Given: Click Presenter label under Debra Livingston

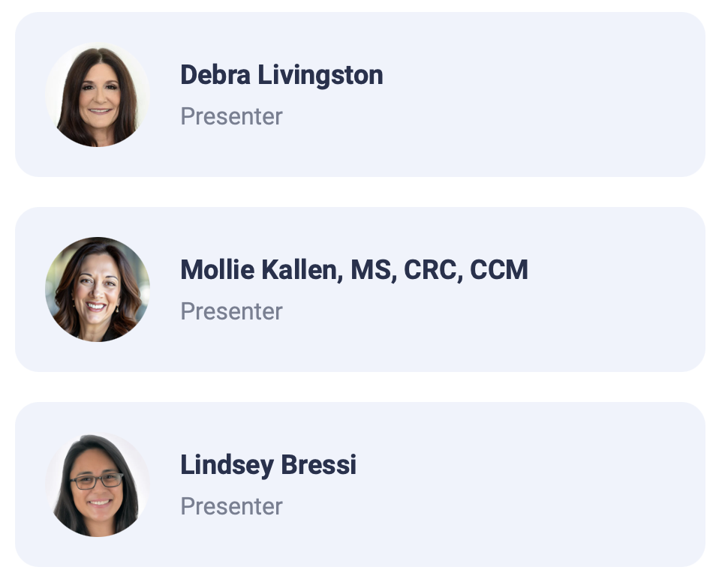Looking at the screenshot, I should (231, 116).
